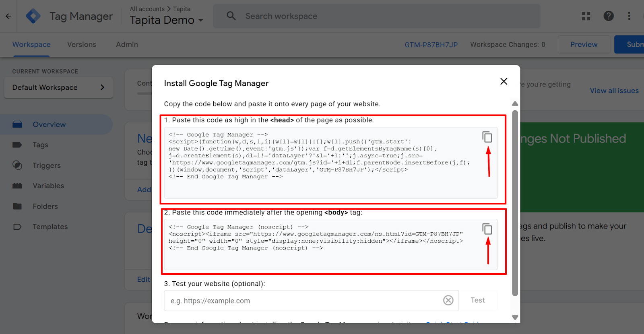This screenshot has height=334, width=644.
Task: Click the GTM-P87BH7JP container ID link
Action: (431, 45)
